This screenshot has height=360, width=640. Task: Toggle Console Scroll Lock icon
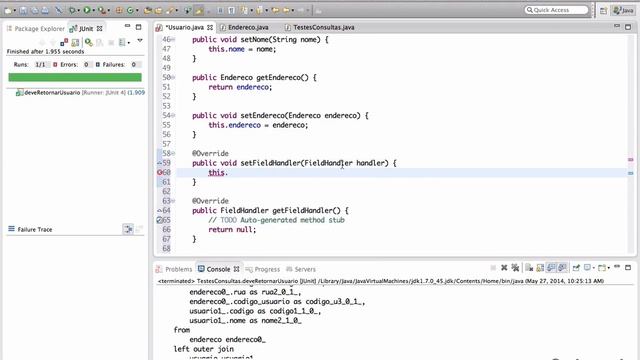[x=540, y=268]
